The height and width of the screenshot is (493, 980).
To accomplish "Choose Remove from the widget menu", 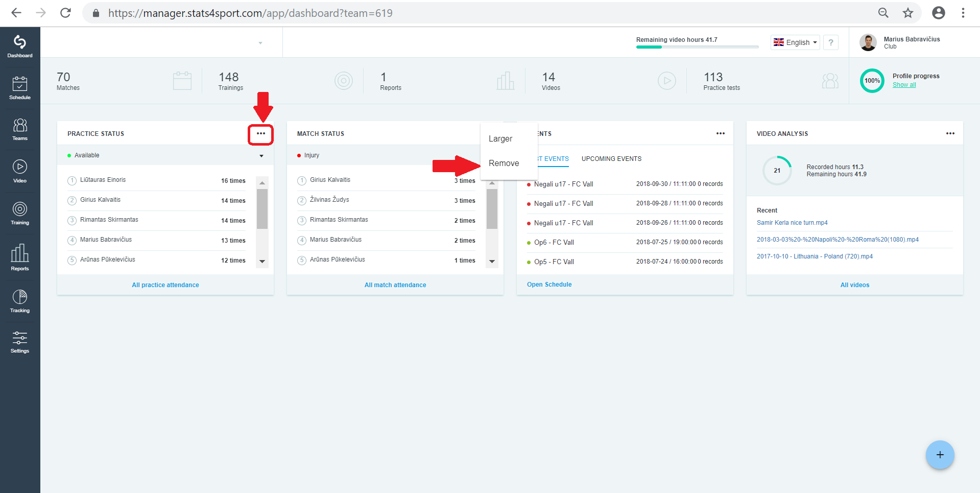I will 504,163.
